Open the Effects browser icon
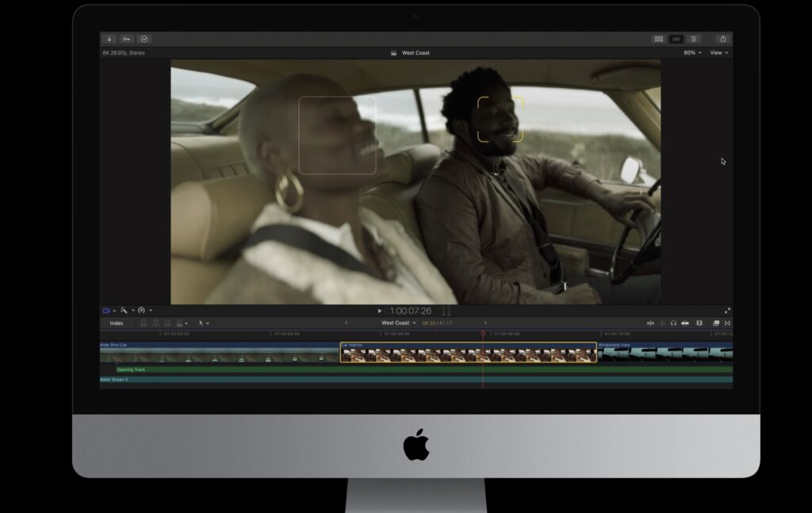Viewport: 812px width, 513px height. pyautogui.click(x=716, y=323)
